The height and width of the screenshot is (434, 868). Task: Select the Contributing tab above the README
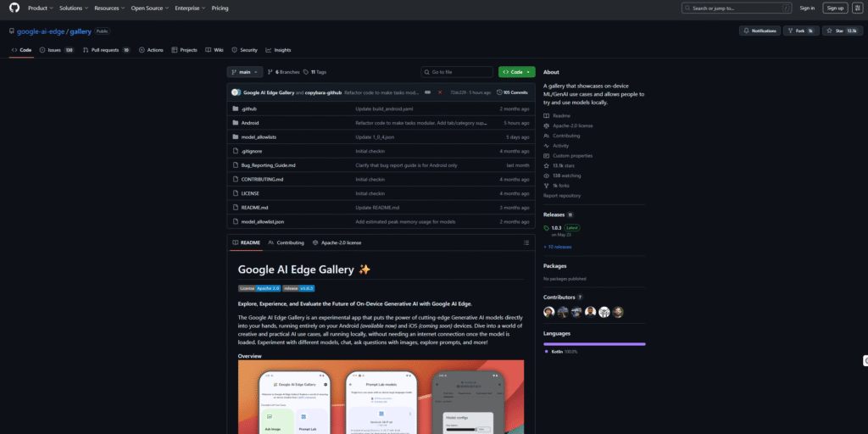click(286, 242)
